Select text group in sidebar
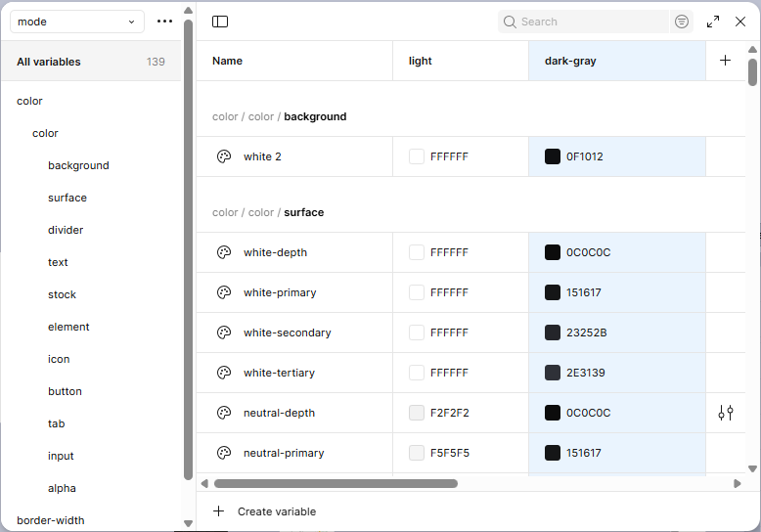Viewport: 761px width, 532px height. coord(58,262)
